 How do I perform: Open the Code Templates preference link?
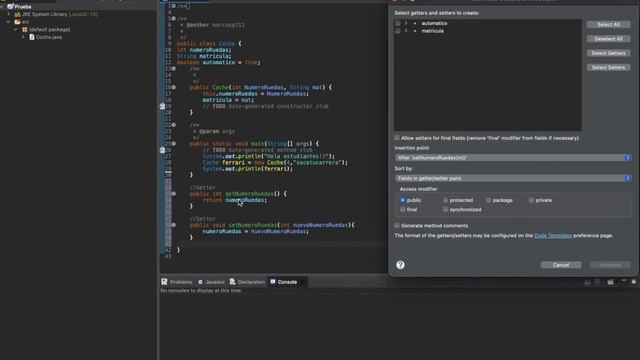click(x=553, y=236)
